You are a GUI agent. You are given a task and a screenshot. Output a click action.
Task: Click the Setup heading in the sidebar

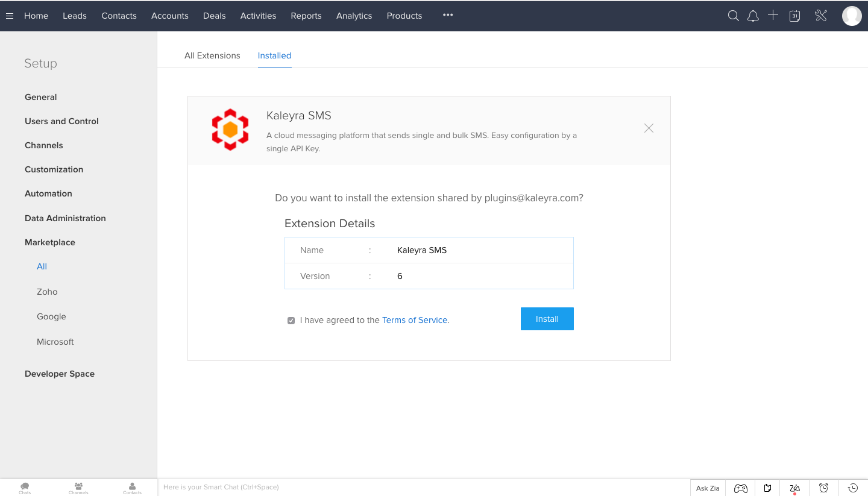click(40, 63)
